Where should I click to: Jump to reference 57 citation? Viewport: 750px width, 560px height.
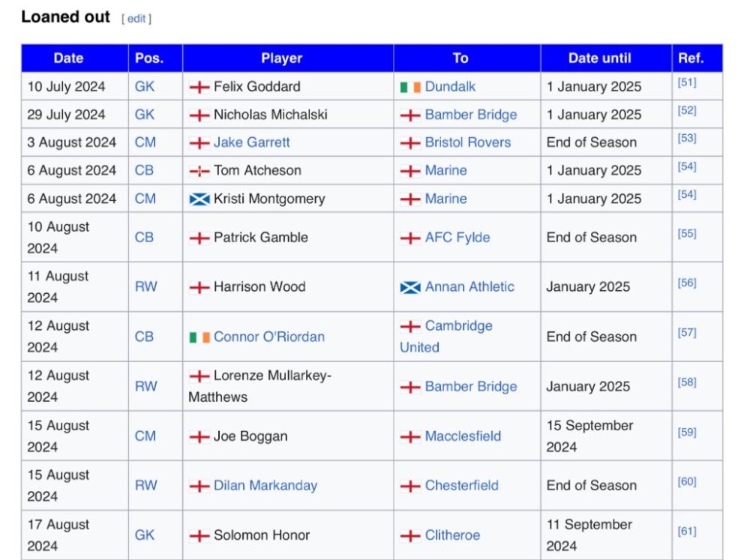(x=687, y=332)
